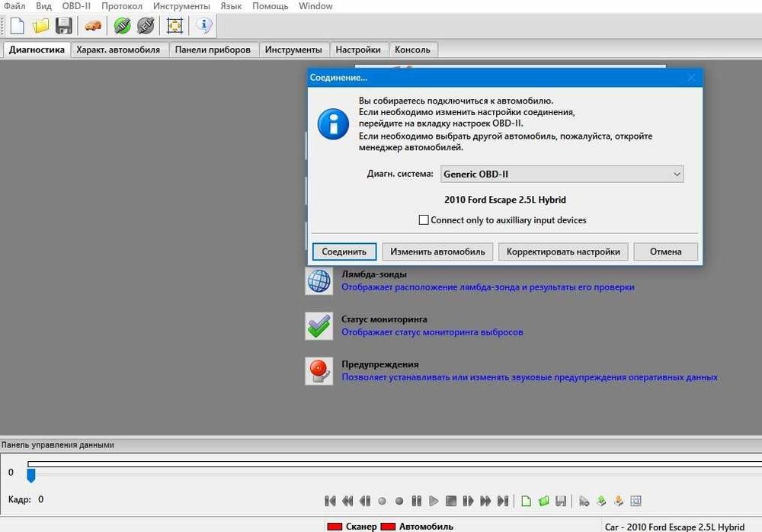Jump to first frame in data panel
Screen dimensions: 762x532
pyautogui.click(x=330, y=501)
